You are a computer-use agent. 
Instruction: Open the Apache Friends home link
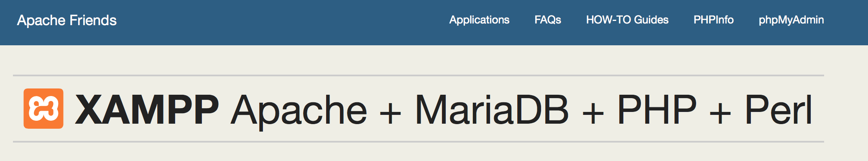[x=67, y=20]
